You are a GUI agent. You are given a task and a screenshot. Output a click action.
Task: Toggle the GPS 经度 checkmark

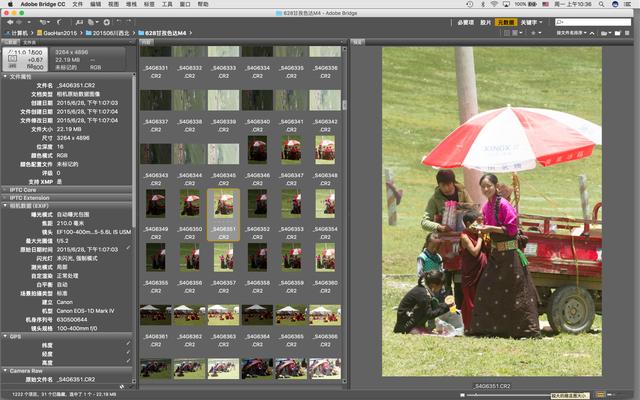click(128, 352)
